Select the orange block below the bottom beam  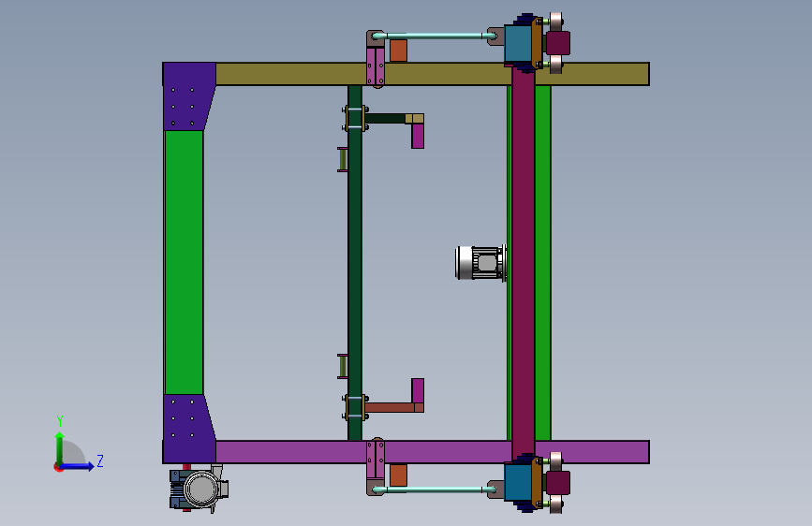click(x=398, y=475)
